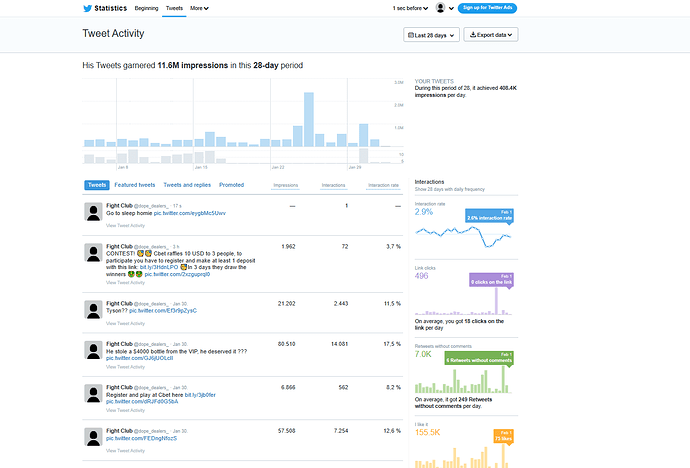Image resolution: width=690 pixels, height=468 pixels.
Task: Expand the More menu
Action: click(199, 8)
